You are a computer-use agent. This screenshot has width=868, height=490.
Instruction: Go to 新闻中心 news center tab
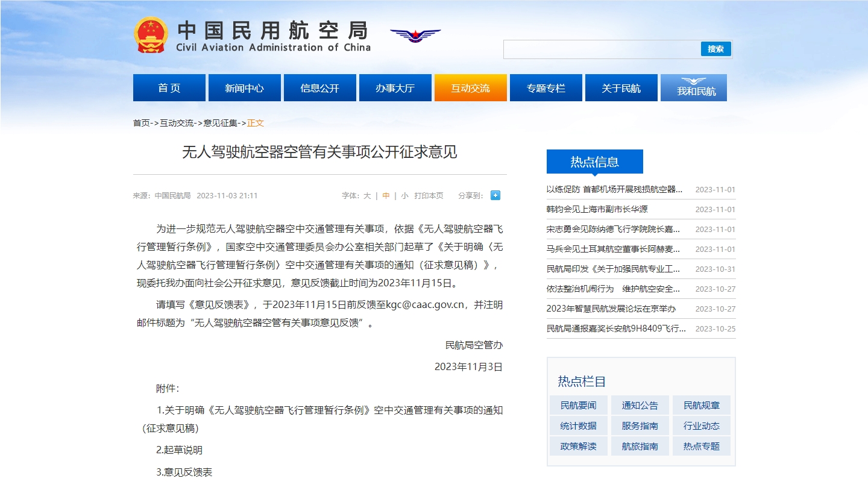(244, 88)
